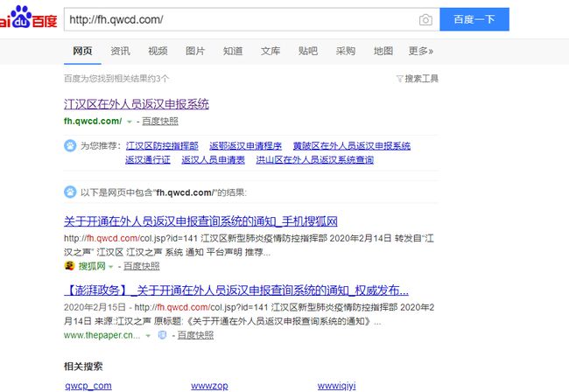This screenshot has width=569, height=392.
Task: Expand the arrow next to 搜狐网
Action: pos(112,266)
